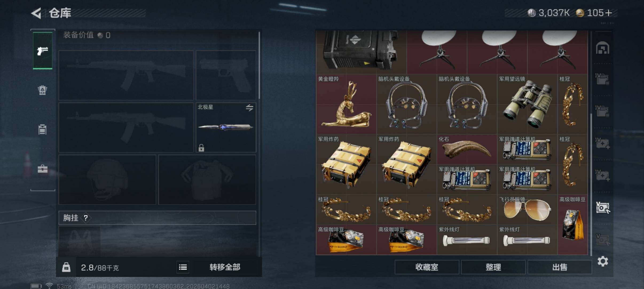Select the home stash icon in right sidebar

(603, 48)
